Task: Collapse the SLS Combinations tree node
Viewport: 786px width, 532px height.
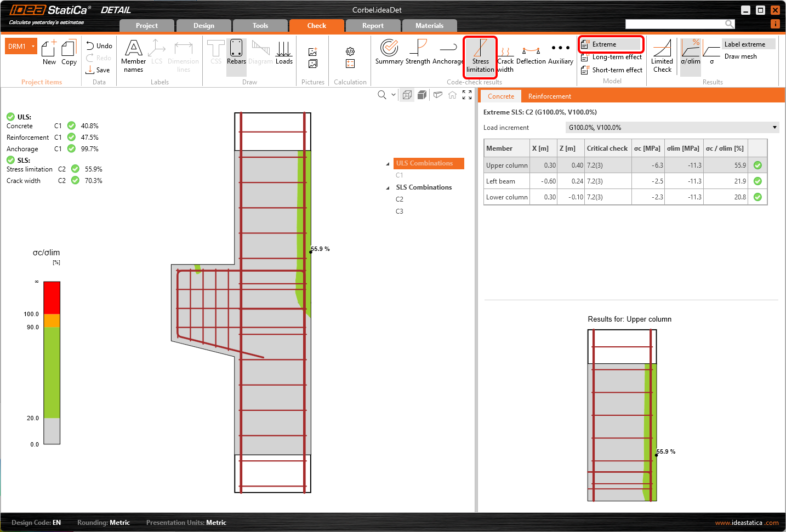Action: pos(388,188)
